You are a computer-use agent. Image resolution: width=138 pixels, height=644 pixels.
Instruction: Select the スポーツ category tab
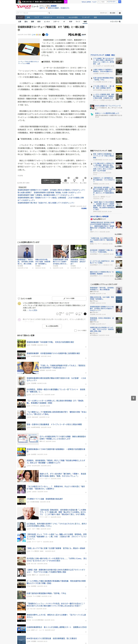56,21
